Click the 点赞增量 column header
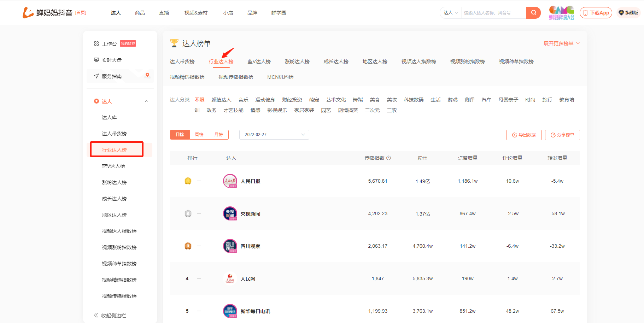 click(x=468, y=158)
